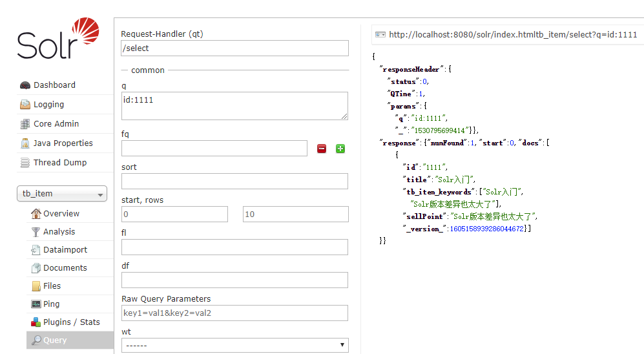Click the start field showing 0

pos(174,214)
